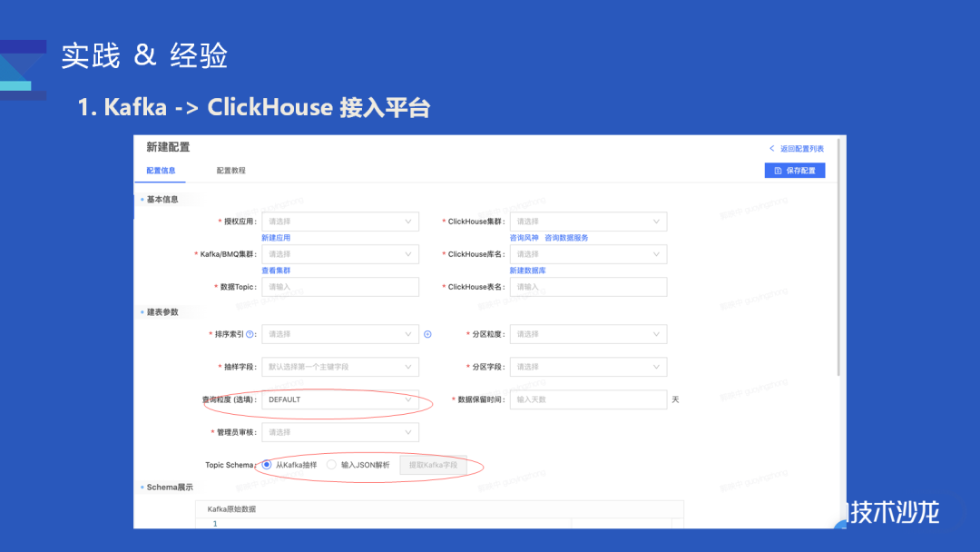Open the 排序索引 dropdown
Screen dimensions: 980x552
click(340, 334)
